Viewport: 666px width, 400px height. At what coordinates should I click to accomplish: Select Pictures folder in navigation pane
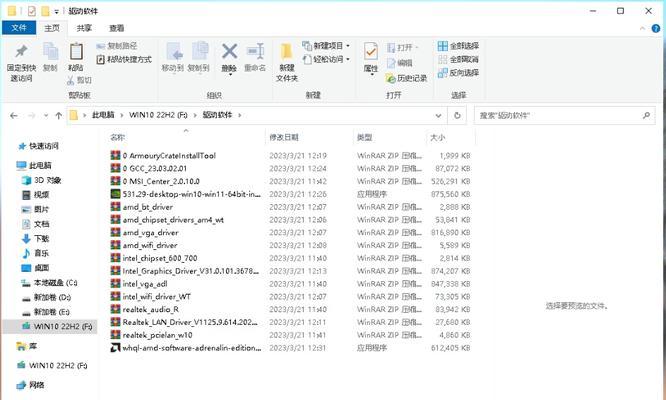click(x=36, y=209)
